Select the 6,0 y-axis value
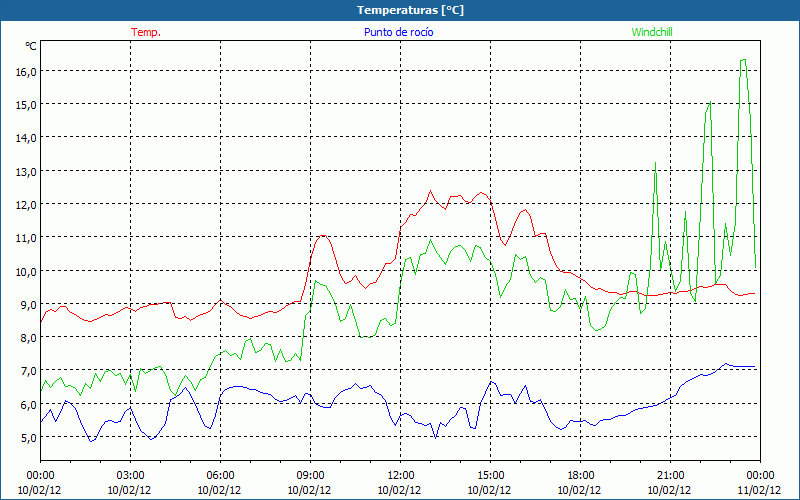Image resolution: width=800 pixels, height=500 pixels. point(29,405)
